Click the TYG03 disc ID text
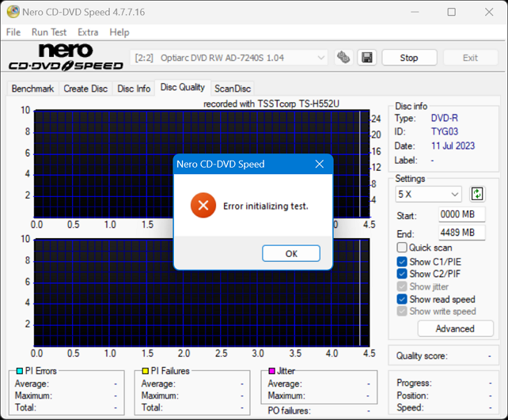The height and width of the screenshot is (420, 508). [445, 131]
